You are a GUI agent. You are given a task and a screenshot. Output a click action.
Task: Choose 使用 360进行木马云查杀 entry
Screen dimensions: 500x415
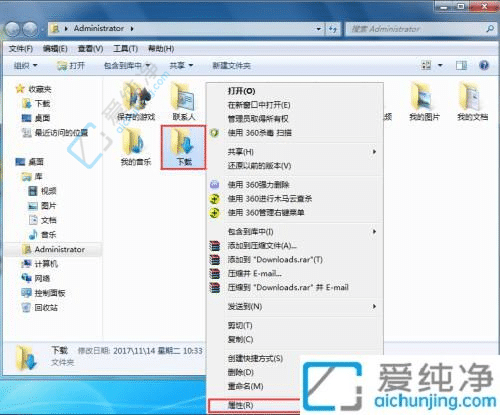point(295,199)
